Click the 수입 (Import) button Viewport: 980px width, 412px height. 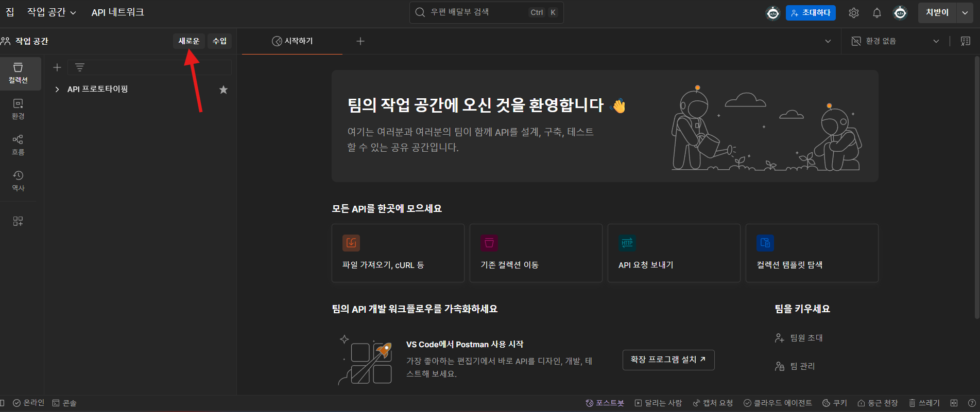tap(220, 41)
